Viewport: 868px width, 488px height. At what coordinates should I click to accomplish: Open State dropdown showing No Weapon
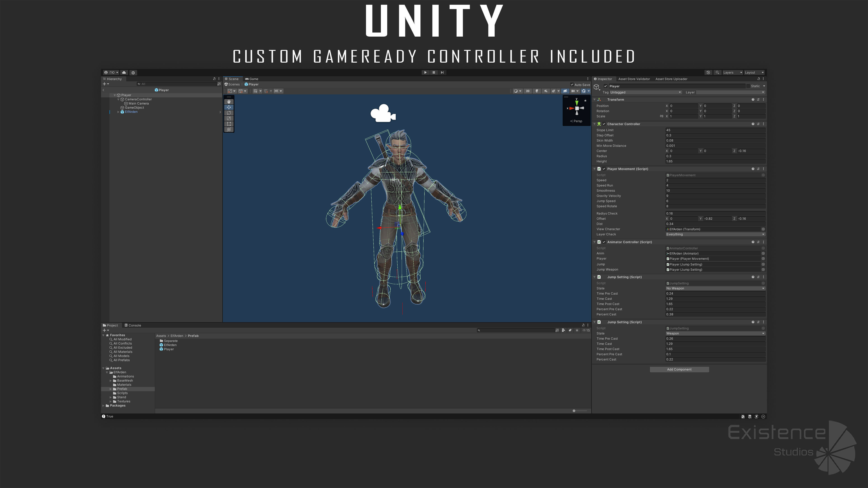[x=715, y=288]
